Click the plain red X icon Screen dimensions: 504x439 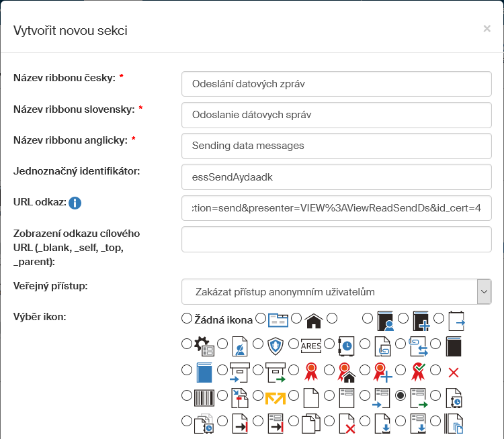point(454,372)
